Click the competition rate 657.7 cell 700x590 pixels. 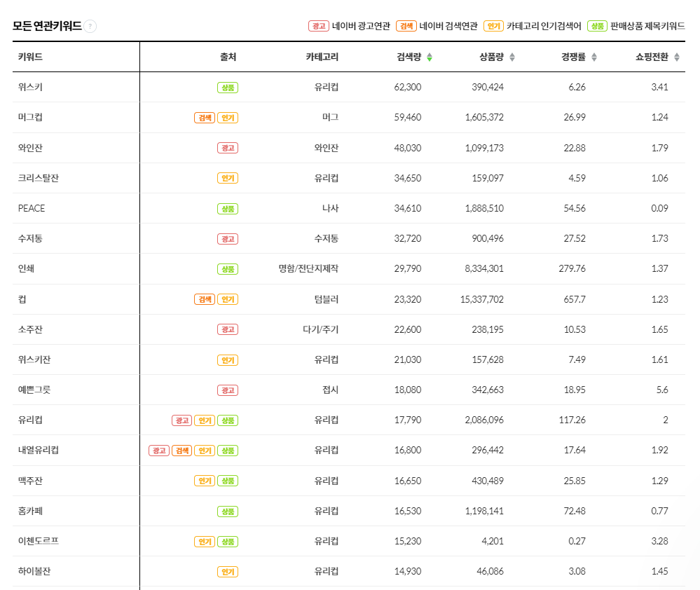(575, 299)
